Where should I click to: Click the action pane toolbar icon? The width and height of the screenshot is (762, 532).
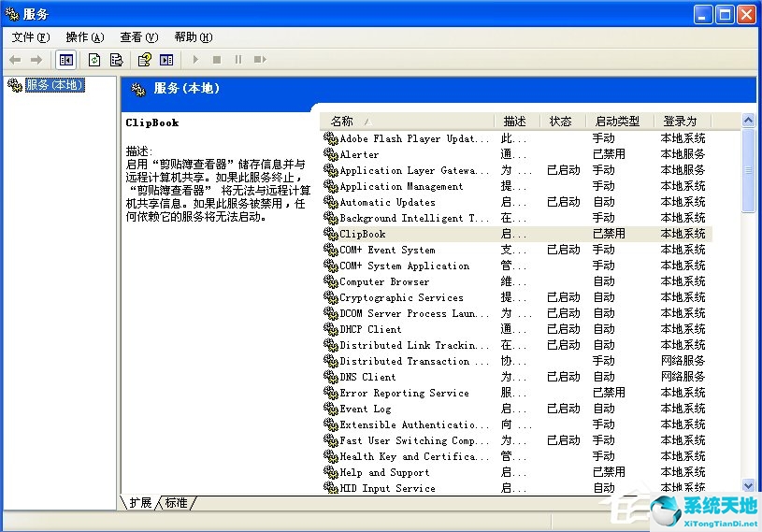point(166,60)
